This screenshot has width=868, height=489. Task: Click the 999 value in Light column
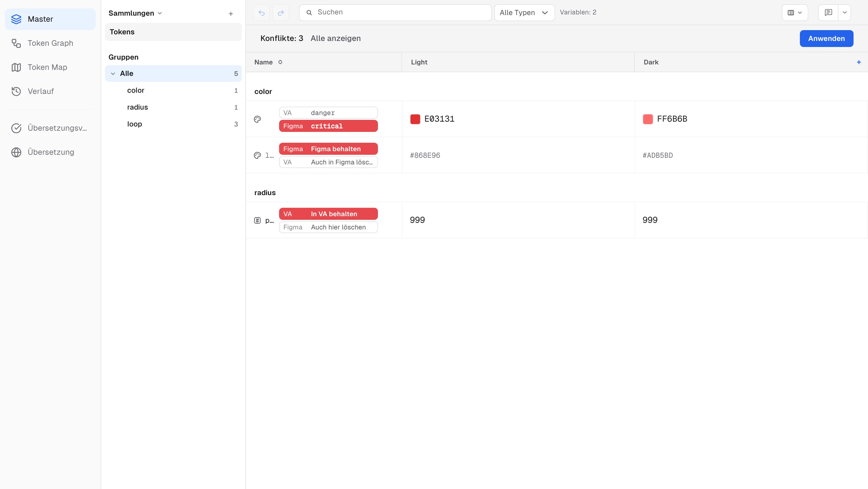point(417,220)
